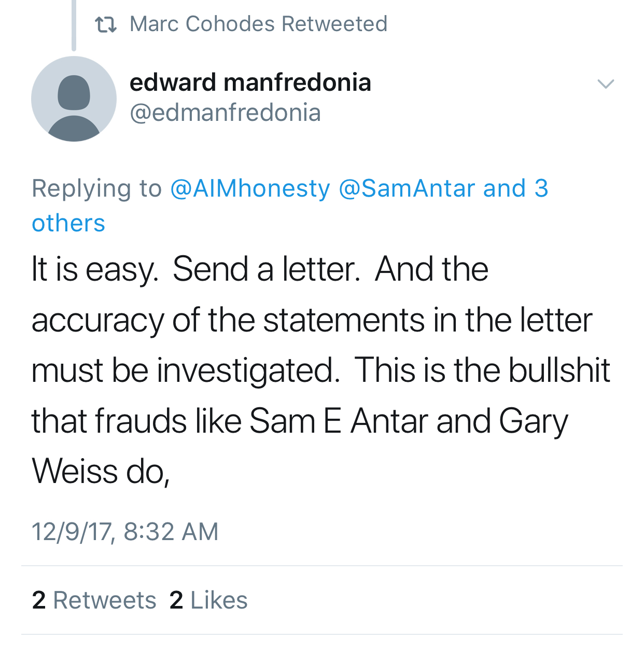The image size is (644, 648).
Task: Open the tweet options chevron
Action: [605, 84]
